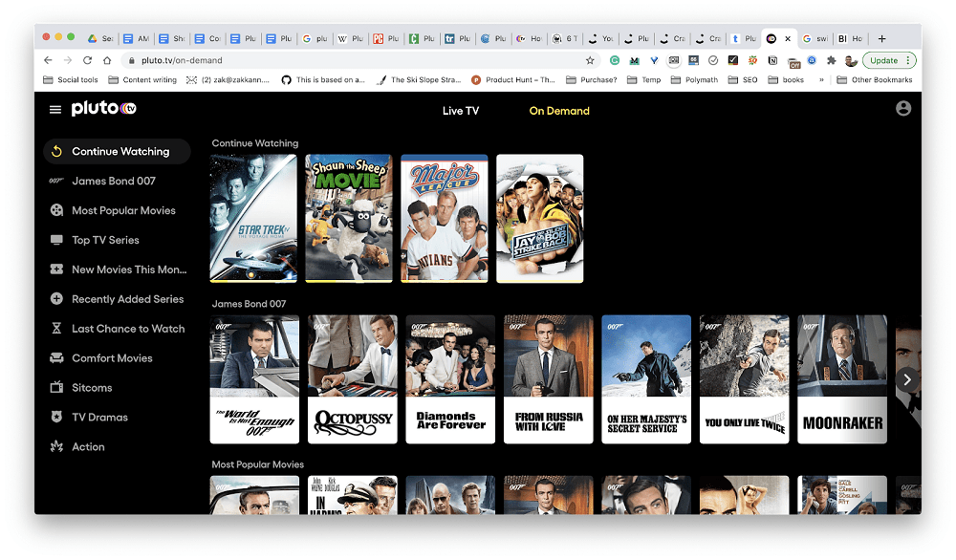Click the TV Dramas icon
Image resolution: width=956 pixels, height=560 pixels.
coord(57,417)
